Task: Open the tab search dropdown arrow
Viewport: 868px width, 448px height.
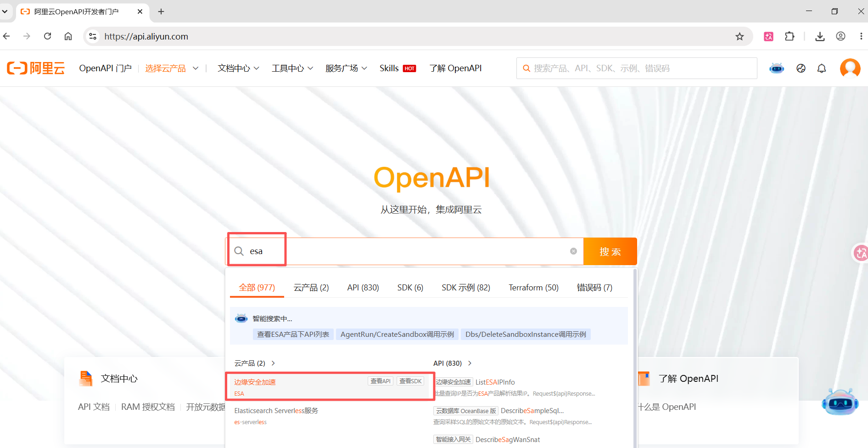Action: [5, 11]
